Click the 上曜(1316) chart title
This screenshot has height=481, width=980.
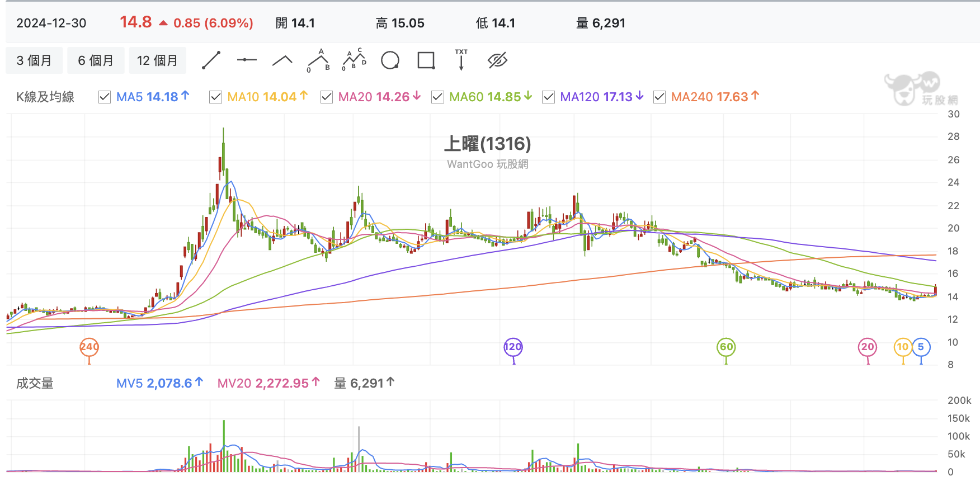(488, 144)
